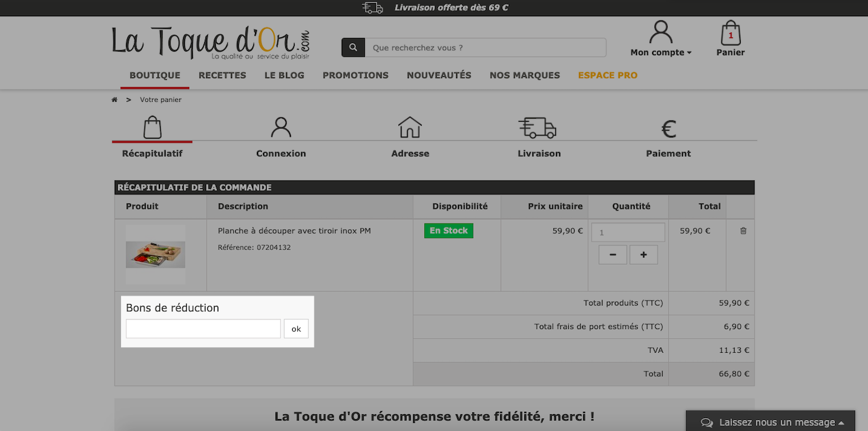This screenshot has width=868, height=431.
Task: Open Planche à découper product link
Action: (294, 231)
